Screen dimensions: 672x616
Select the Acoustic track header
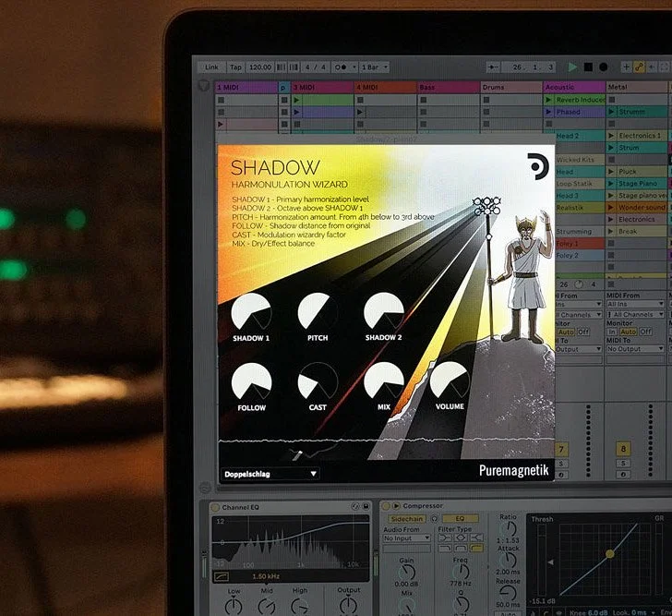pos(574,87)
